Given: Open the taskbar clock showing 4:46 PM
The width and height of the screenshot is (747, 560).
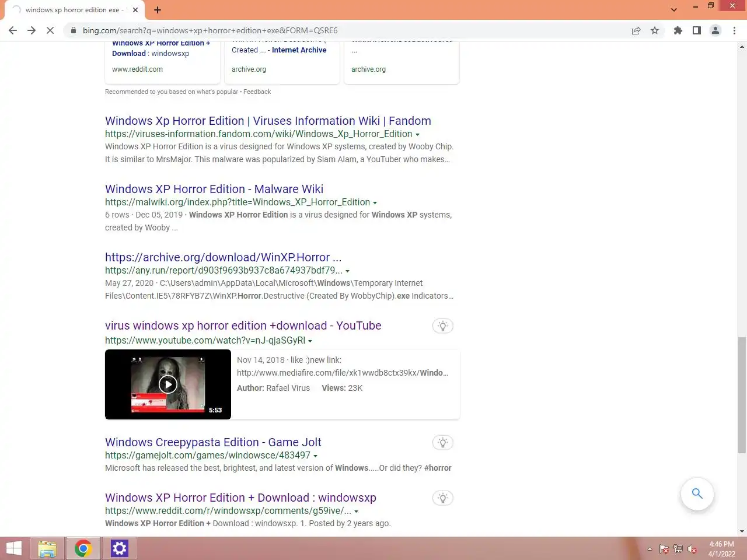Looking at the screenshot, I should click(722, 549).
